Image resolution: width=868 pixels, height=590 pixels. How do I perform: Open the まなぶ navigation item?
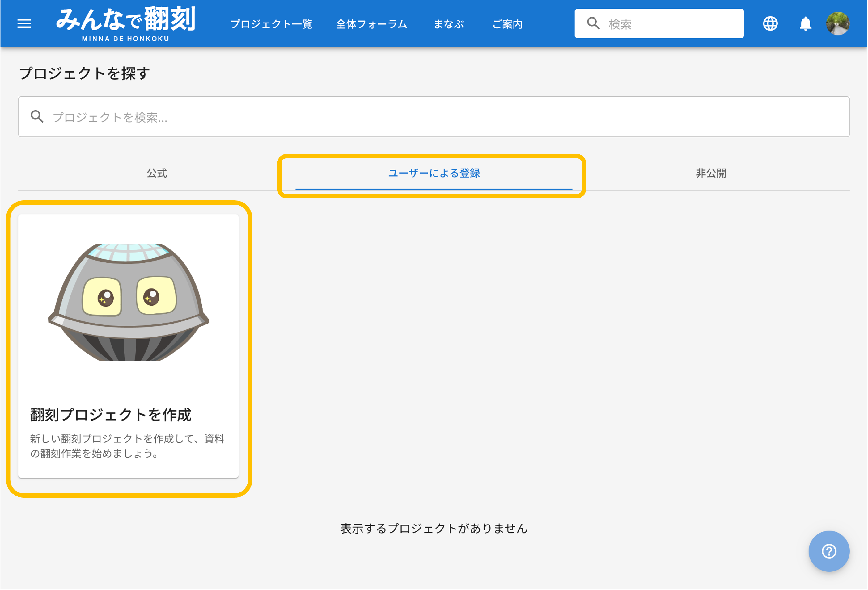(x=449, y=24)
